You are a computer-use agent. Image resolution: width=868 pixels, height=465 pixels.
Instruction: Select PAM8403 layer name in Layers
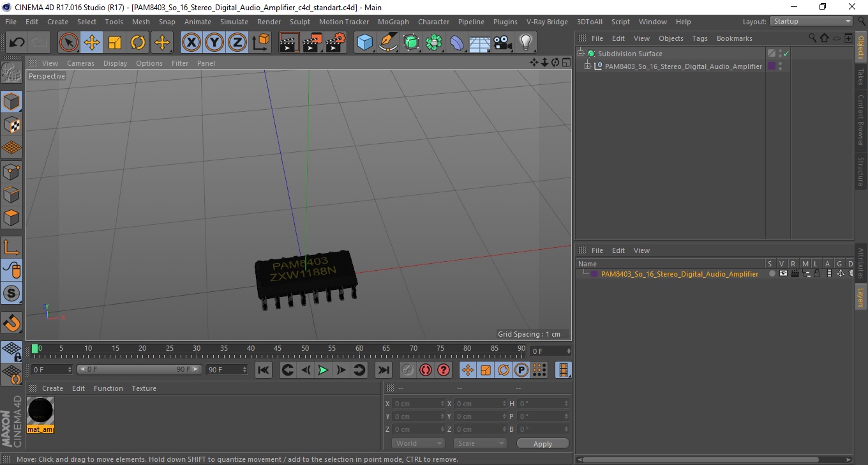(x=680, y=273)
